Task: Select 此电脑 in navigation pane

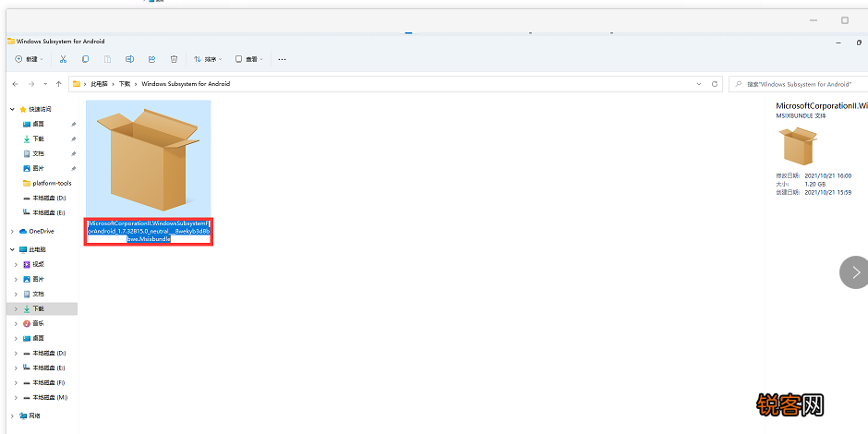Action: point(37,249)
